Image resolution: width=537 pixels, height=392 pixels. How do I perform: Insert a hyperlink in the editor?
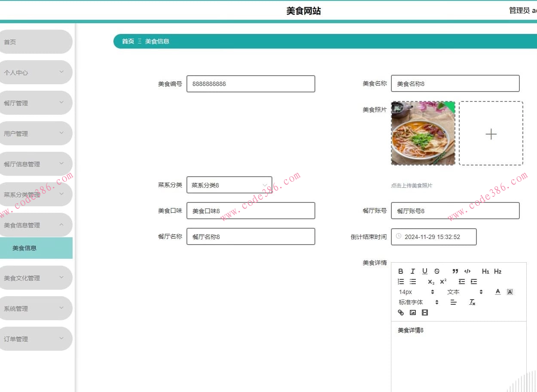[401, 312]
